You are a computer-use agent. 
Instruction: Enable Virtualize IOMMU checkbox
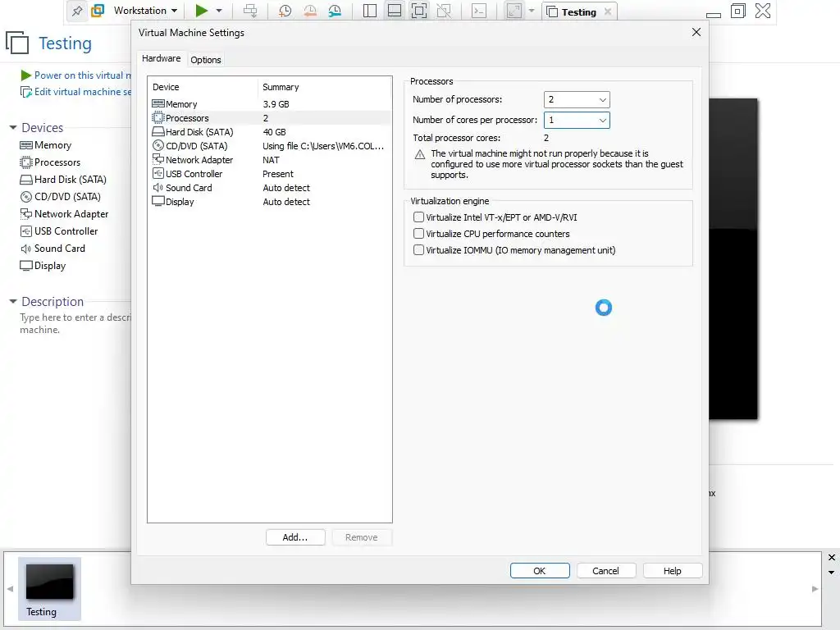pos(419,249)
